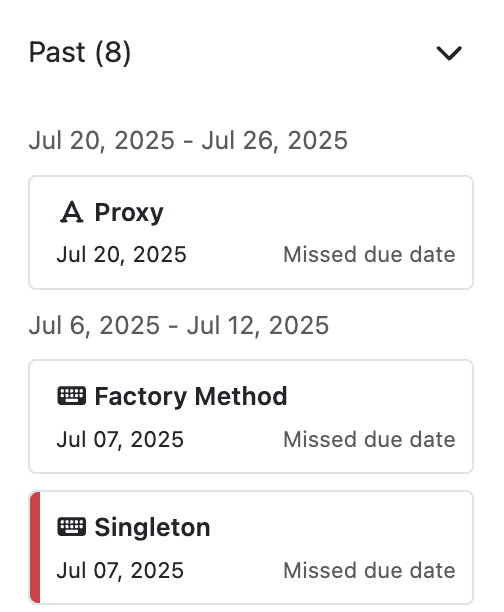Click the Singleton keyboard icon
The image size is (504, 612).
[x=71, y=527]
